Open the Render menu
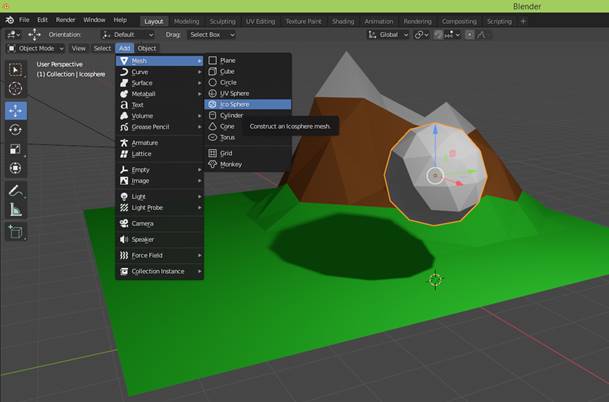The height and width of the screenshot is (402, 609). click(x=65, y=20)
